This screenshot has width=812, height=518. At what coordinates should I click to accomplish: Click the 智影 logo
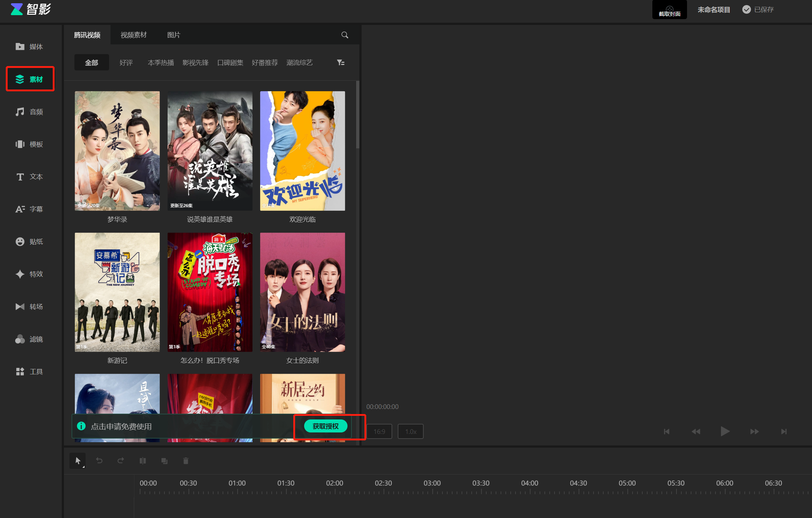(31, 9)
